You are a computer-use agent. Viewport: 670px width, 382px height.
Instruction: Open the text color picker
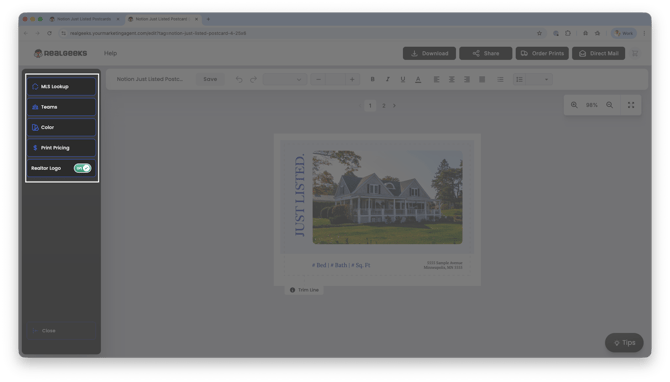[x=418, y=79]
